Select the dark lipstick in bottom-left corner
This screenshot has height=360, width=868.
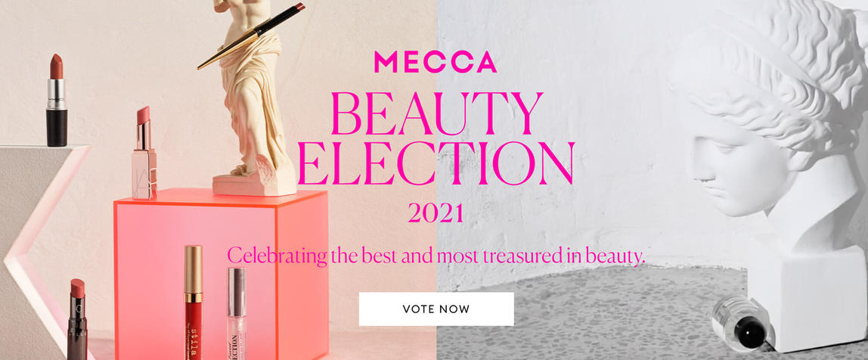[x=77, y=320]
